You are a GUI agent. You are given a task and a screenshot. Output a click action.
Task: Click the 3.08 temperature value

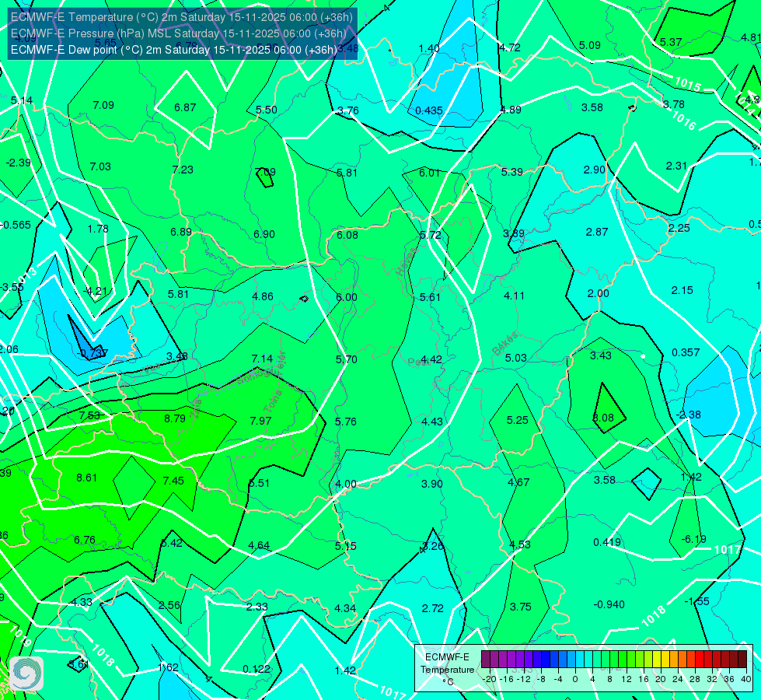(603, 418)
